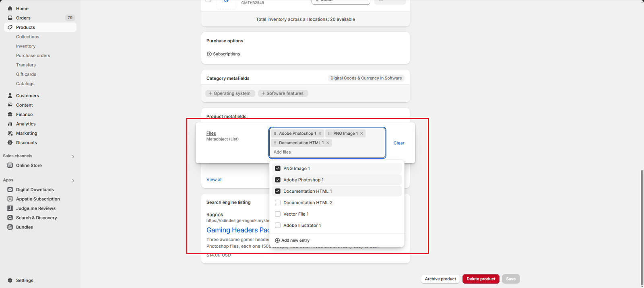
Task: Expand the Apps section chevron
Action: pyautogui.click(x=73, y=181)
